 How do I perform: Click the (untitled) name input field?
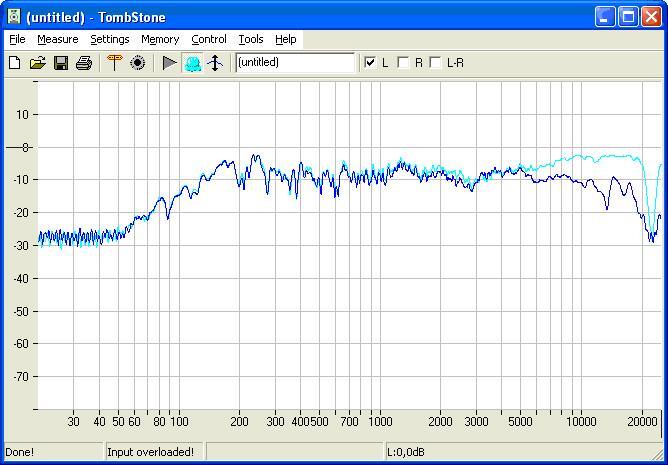295,63
